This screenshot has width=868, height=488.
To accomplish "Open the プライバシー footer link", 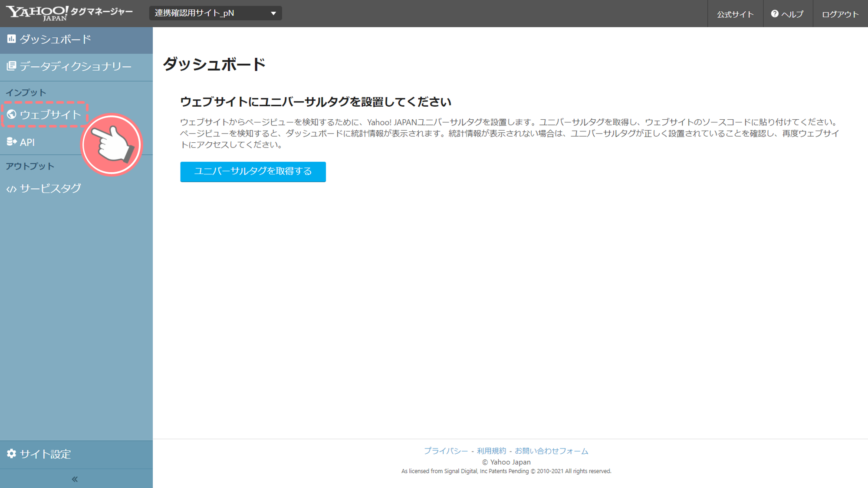I will (446, 451).
